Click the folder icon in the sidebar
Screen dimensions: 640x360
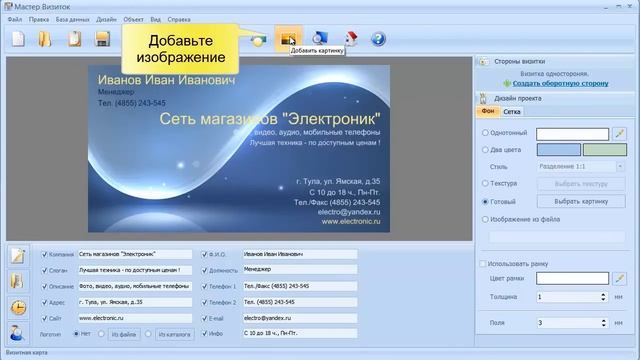click(18, 281)
